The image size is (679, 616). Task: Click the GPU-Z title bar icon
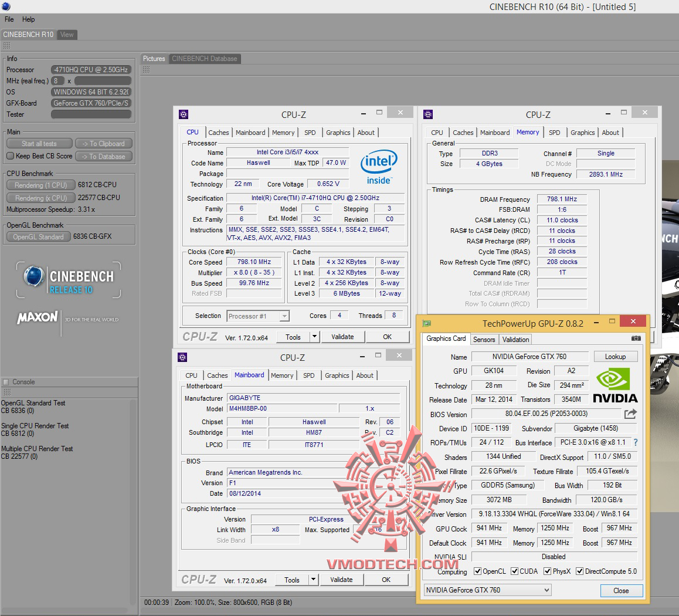click(x=427, y=323)
